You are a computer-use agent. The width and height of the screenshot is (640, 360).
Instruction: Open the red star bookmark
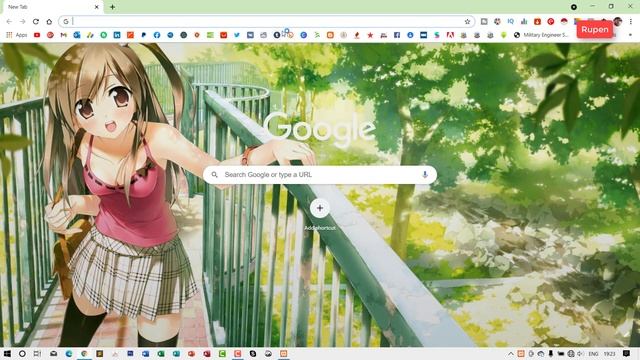(370, 35)
